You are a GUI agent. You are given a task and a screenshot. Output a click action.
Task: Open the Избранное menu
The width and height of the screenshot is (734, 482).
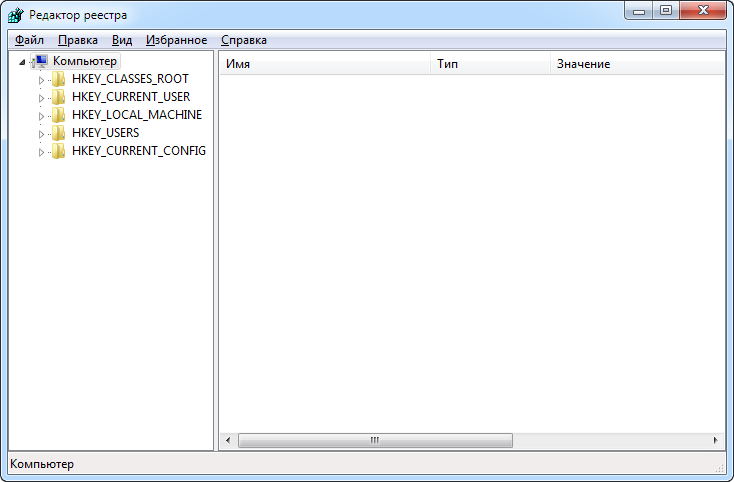coord(176,40)
